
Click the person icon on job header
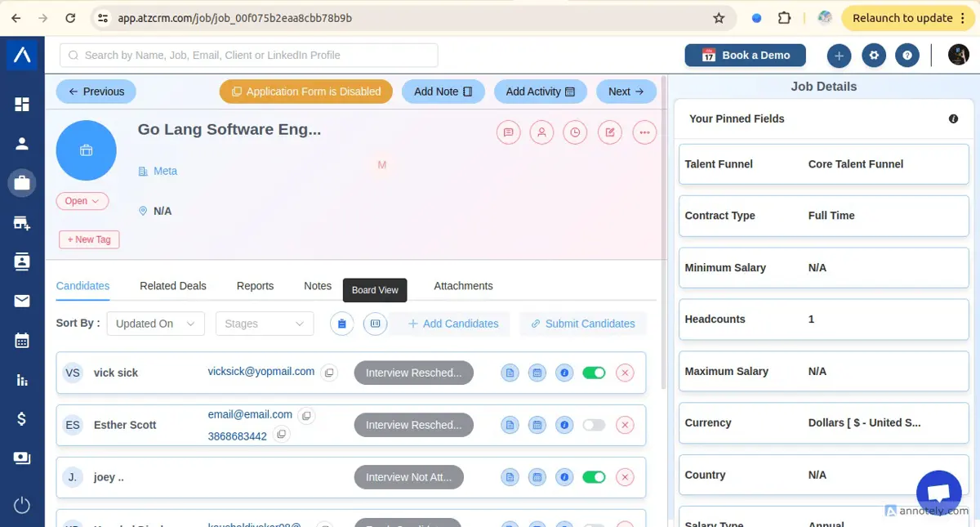[541, 132]
